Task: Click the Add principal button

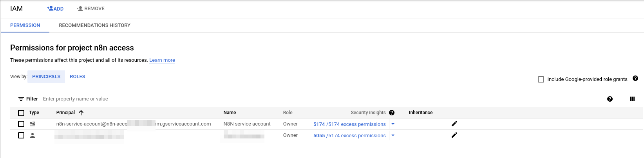Action: pyautogui.click(x=55, y=9)
